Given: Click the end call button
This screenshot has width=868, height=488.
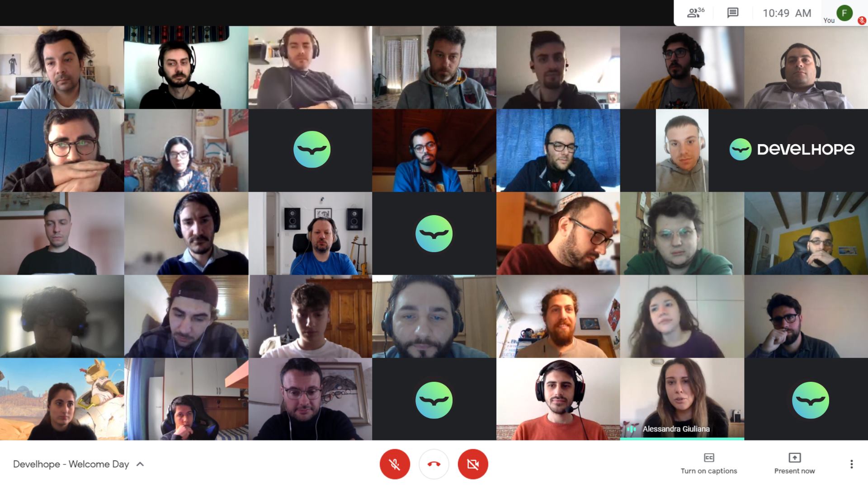Looking at the screenshot, I should point(434,464).
